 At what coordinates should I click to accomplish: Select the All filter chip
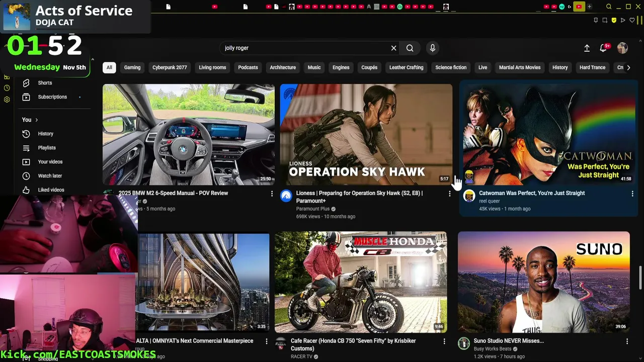(109, 67)
